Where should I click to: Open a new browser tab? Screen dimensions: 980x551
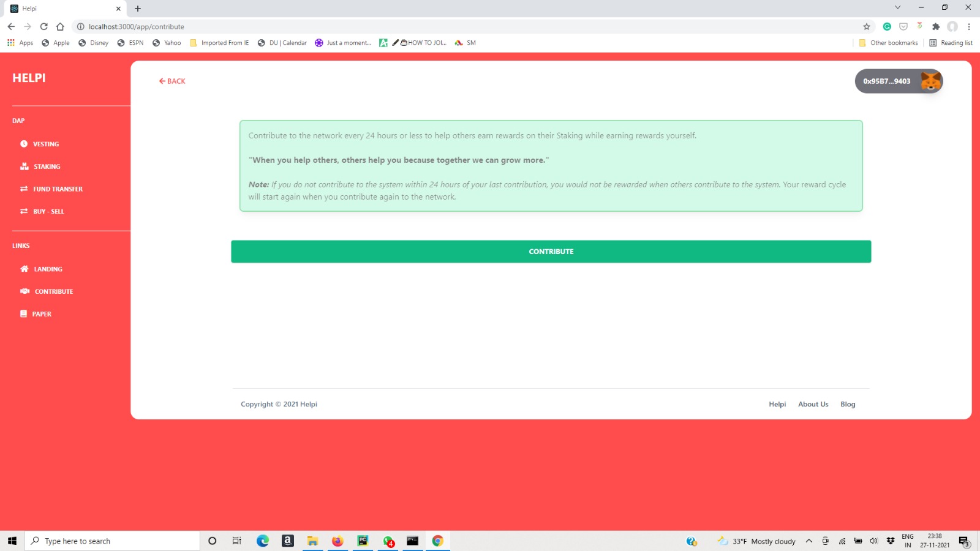pos(138,9)
